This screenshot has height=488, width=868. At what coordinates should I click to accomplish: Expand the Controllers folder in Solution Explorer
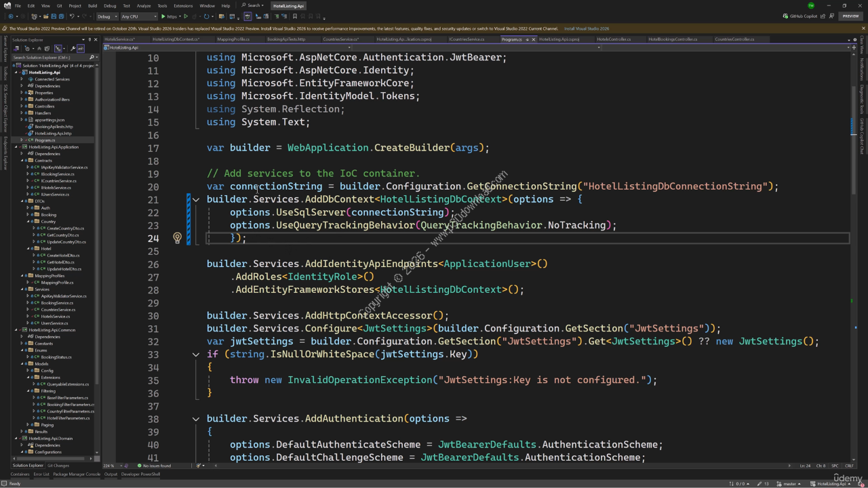click(21, 106)
